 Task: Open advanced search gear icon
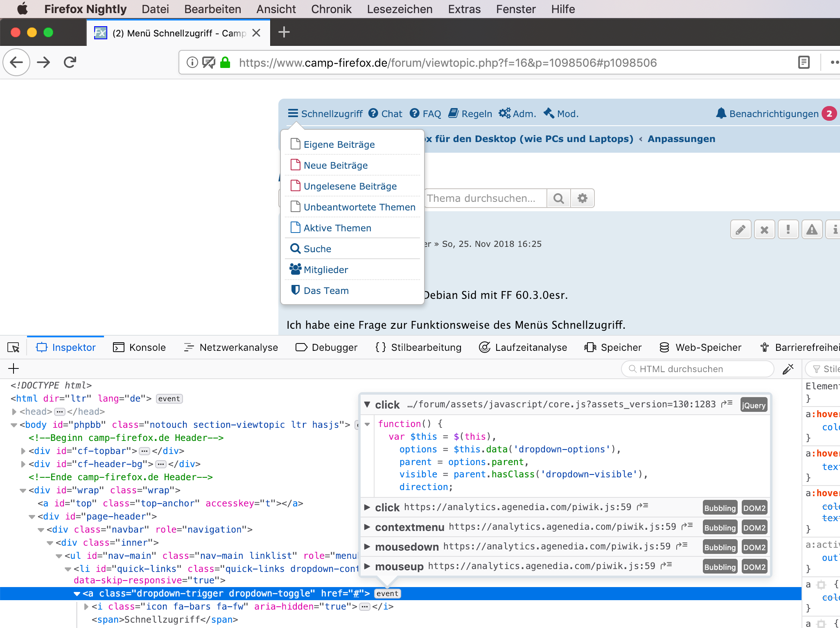pos(582,199)
